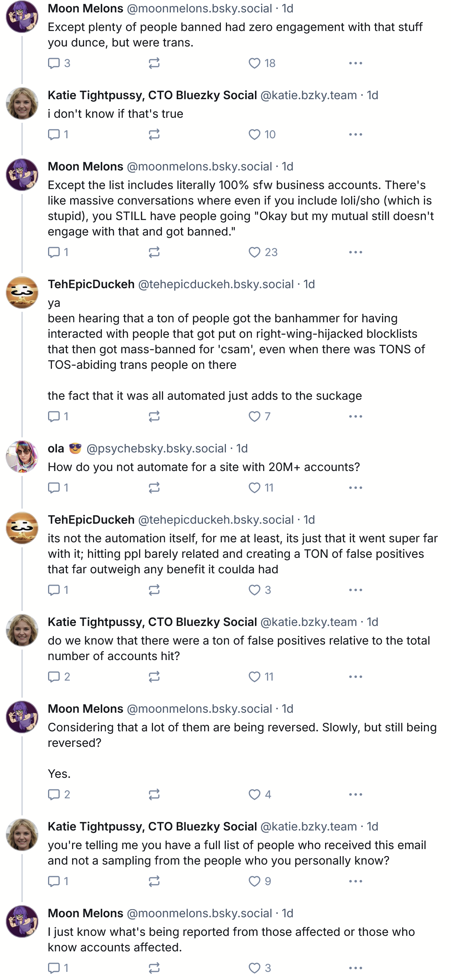Repost Katie's "false positives relative" question
The width and height of the screenshot is (451, 980).
point(154,677)
